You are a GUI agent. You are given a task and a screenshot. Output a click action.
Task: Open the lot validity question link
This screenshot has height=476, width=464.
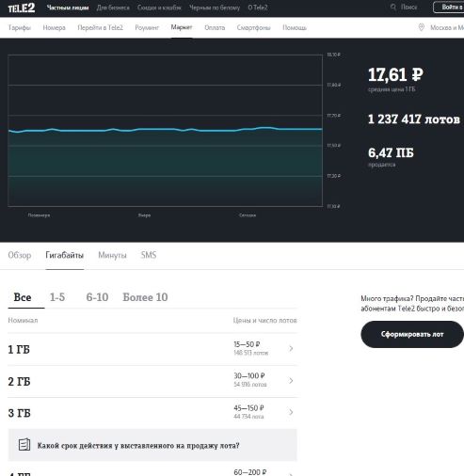tap(138, 446)
